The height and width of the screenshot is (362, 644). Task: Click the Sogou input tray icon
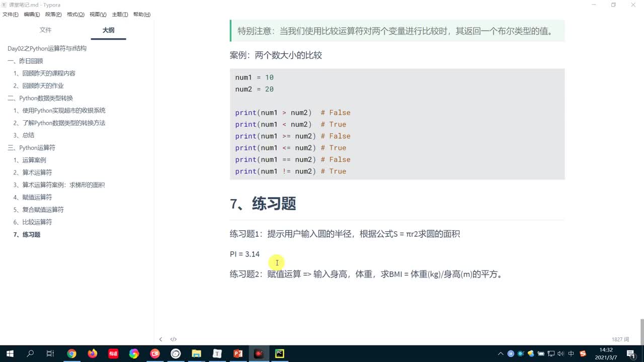click(583, 353)
